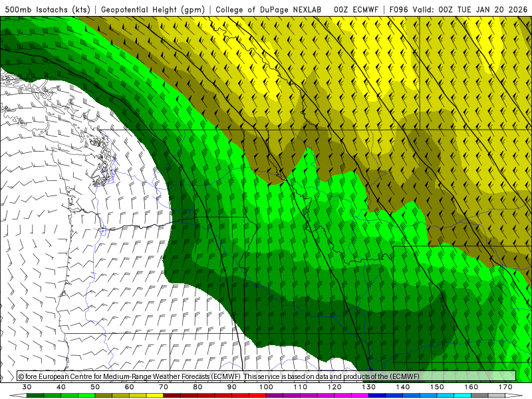This screenshot has height=399, width=532.
Task: Click the bright red swatch ending at 100
Action: [x=257, y=395]
